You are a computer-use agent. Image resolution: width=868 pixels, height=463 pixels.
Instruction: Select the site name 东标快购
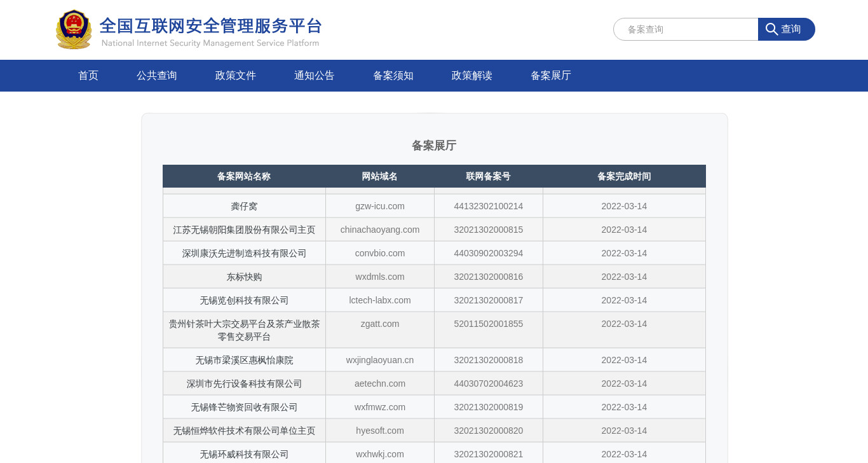(x=244, y=277)
